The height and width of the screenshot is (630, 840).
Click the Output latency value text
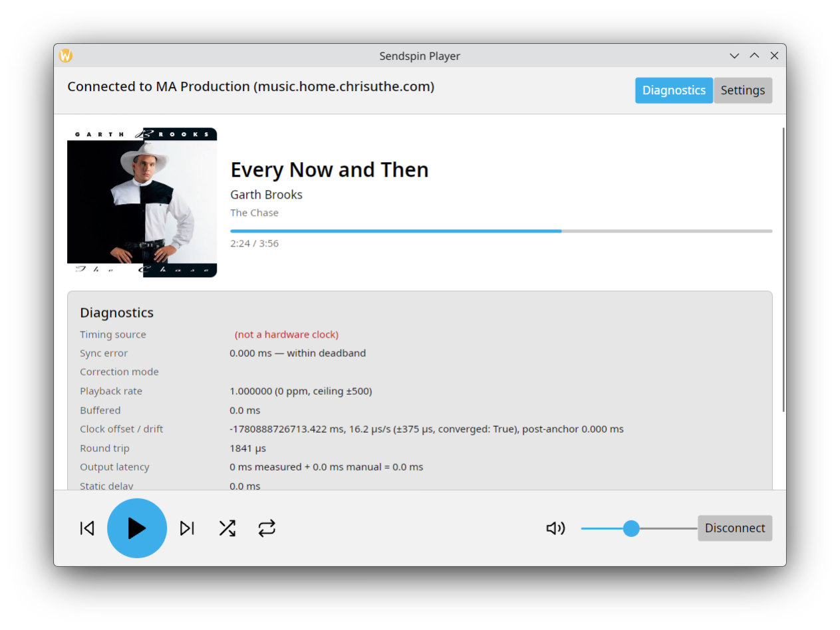327,467
